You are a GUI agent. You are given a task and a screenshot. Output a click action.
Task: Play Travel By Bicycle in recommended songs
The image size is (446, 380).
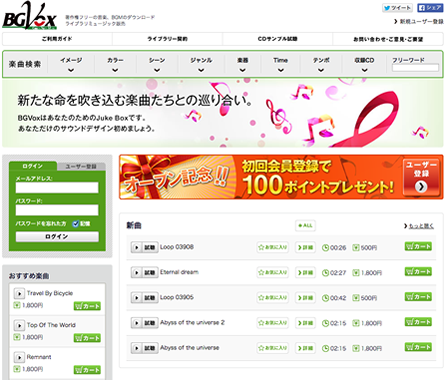pos(19,294)
